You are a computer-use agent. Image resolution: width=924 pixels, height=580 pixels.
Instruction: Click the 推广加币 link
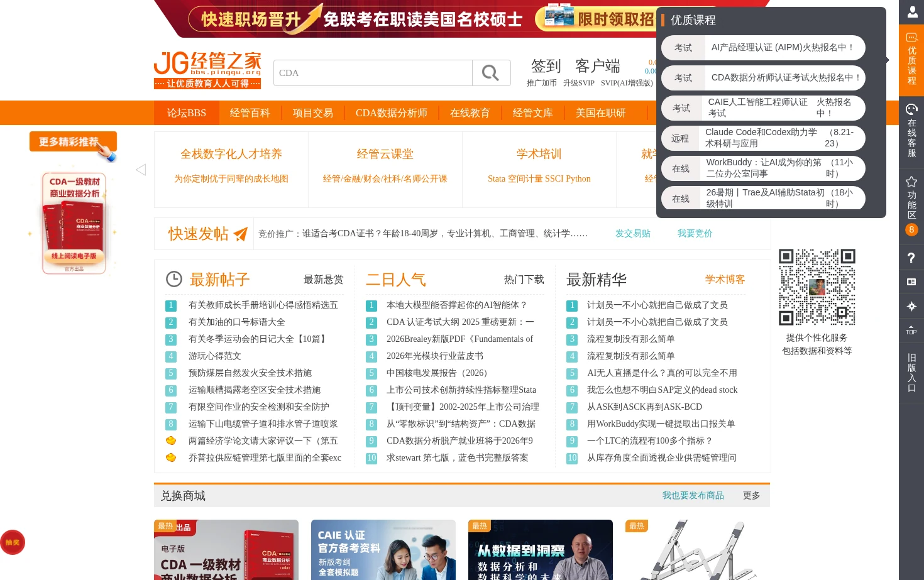coord(542,83)
